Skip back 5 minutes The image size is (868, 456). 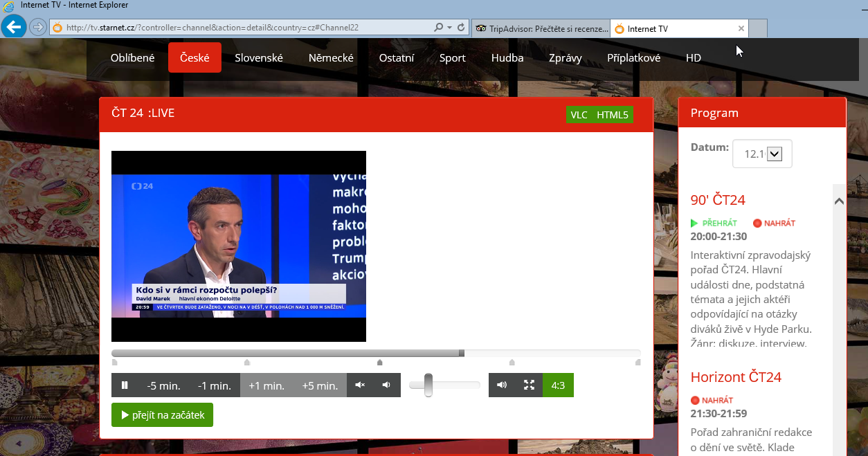[163, 385]
